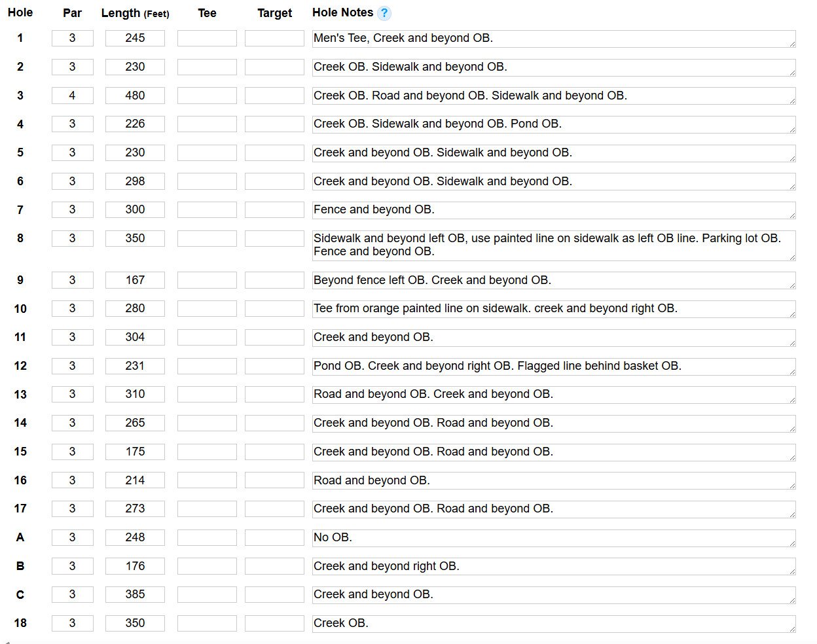Click the Length field showing 167
This screenshot has height=644, width=817.
(x=135, y=280)
